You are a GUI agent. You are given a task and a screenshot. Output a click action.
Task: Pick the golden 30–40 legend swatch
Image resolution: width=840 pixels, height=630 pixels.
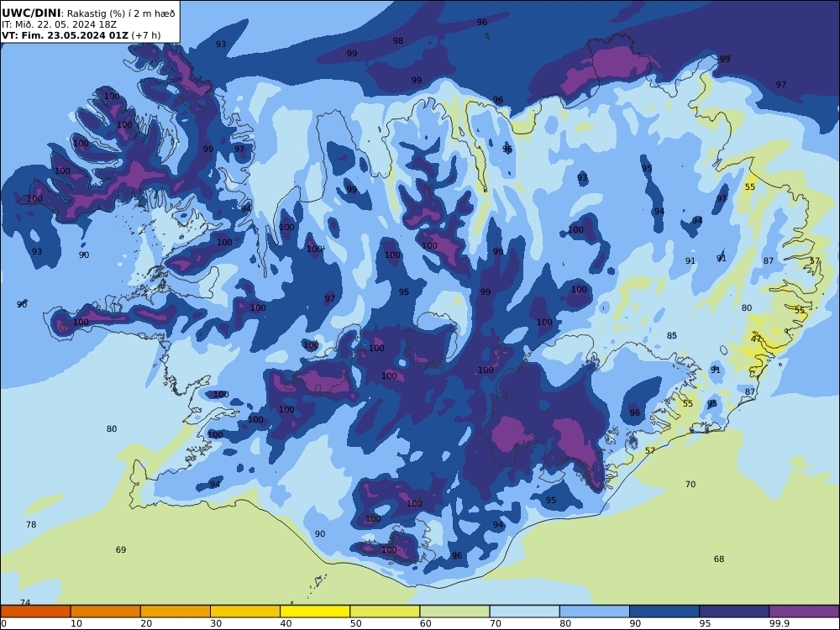coord(245,612)
